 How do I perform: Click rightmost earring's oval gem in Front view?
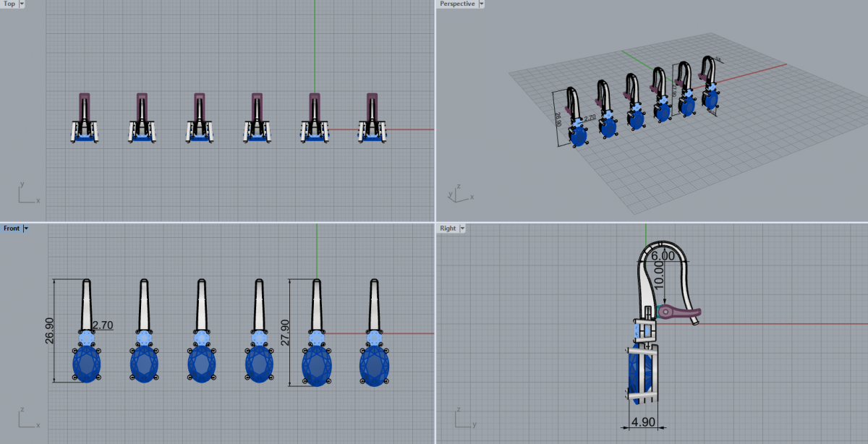point(373,366)
